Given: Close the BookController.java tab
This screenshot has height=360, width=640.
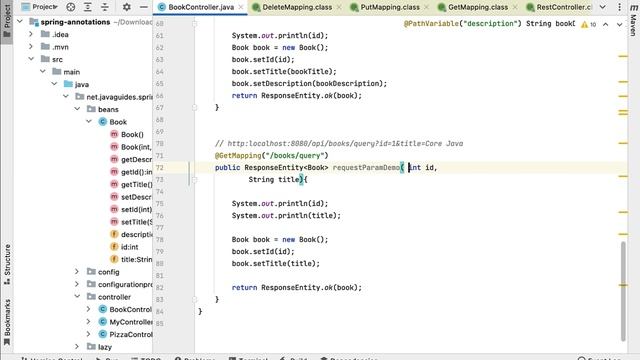Looking at the screenshot, I should tap(241, 7).
